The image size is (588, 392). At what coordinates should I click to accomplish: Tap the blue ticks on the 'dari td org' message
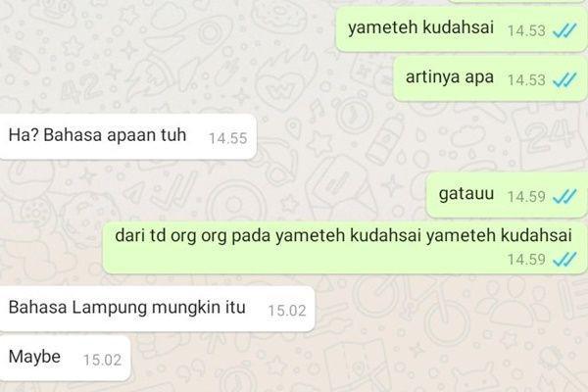click(x=564, y=259)
